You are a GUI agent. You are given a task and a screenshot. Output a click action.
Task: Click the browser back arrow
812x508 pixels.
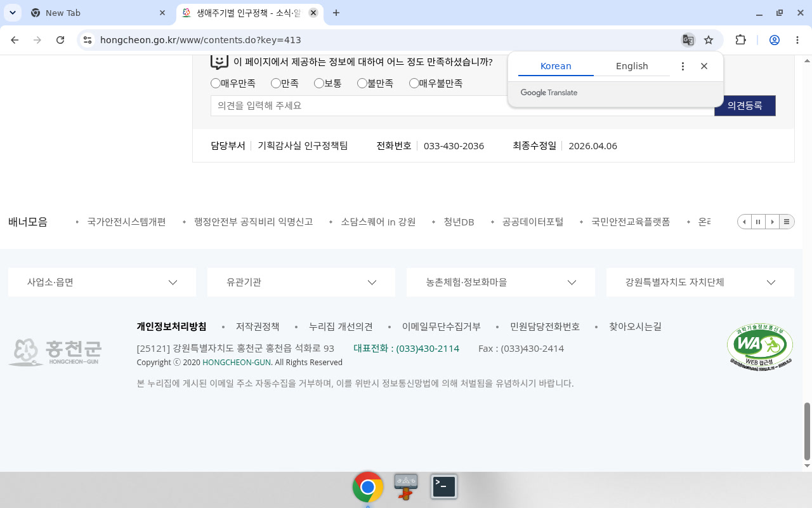coord(15,40)
